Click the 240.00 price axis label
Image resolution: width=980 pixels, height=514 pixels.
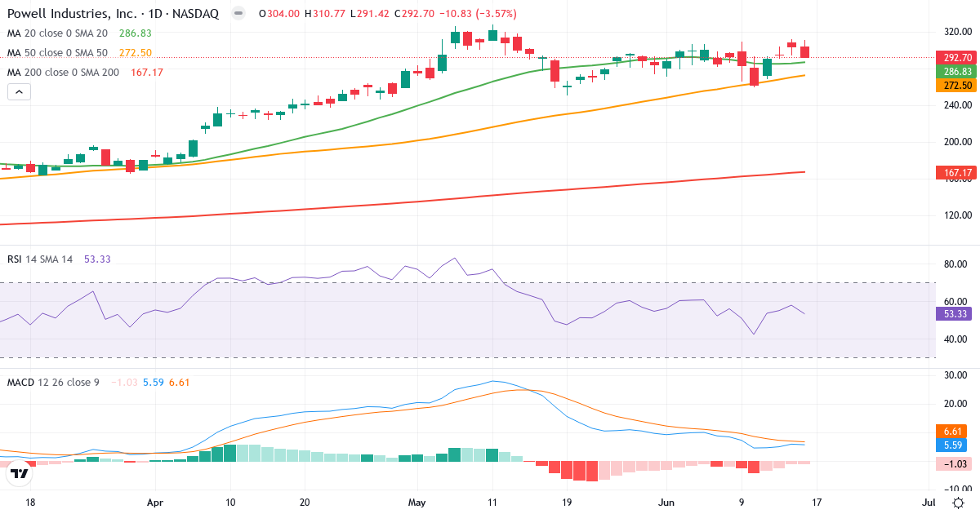click(x=956, y=105)
